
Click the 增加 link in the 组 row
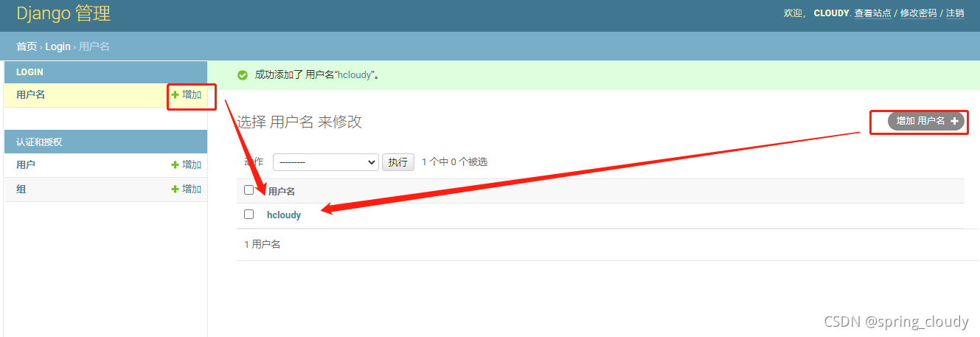tap(187, 189)
